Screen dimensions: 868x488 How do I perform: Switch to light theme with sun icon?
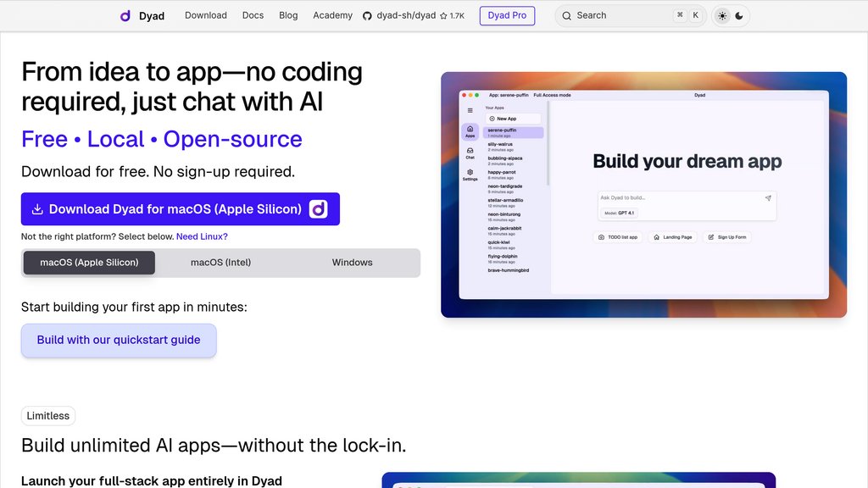coord(722,15)
